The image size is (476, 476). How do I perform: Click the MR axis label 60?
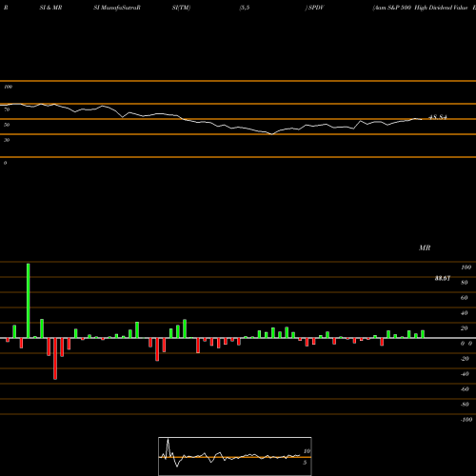[465, 298]
